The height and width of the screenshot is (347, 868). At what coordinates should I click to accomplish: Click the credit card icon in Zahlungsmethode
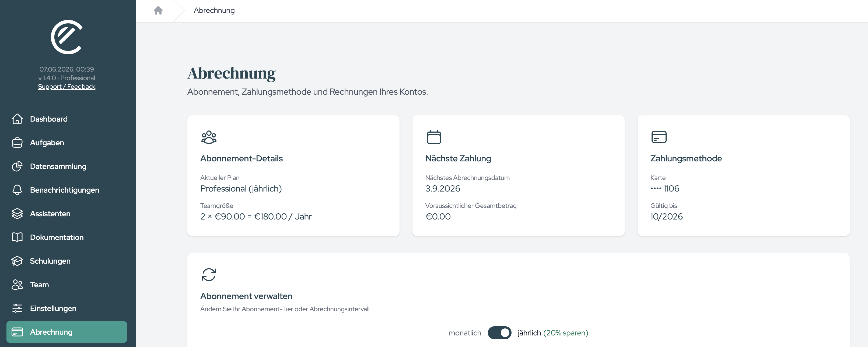click(659, 137)
